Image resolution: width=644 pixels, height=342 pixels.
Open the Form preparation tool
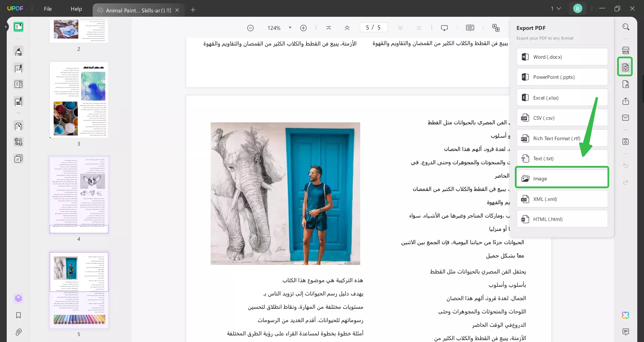(x=18, y=84)
